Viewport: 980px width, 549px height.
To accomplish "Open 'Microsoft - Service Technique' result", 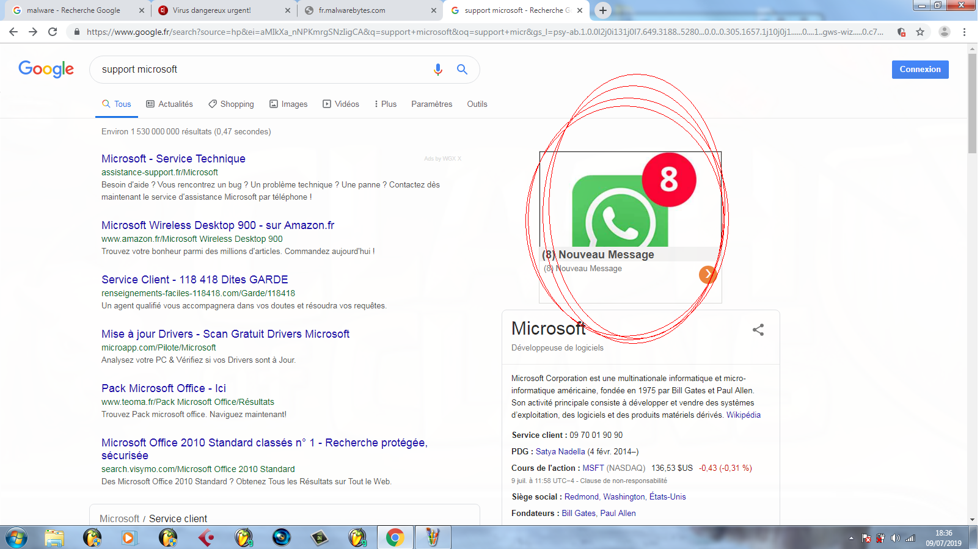I will click(174, 159).
